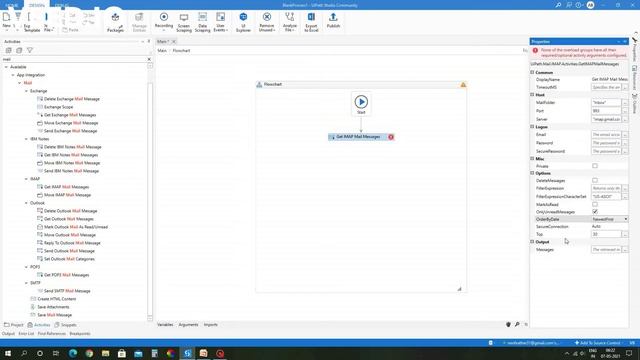Viewport: 640px width, 360px height.
Task: Collapse the IMAP tree node
Action: click(27, 179)
